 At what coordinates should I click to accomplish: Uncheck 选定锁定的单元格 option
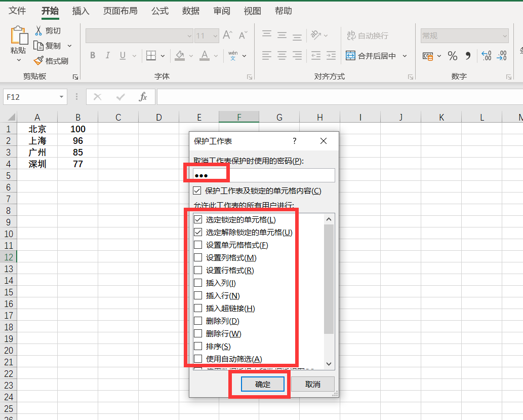(198, 220)
